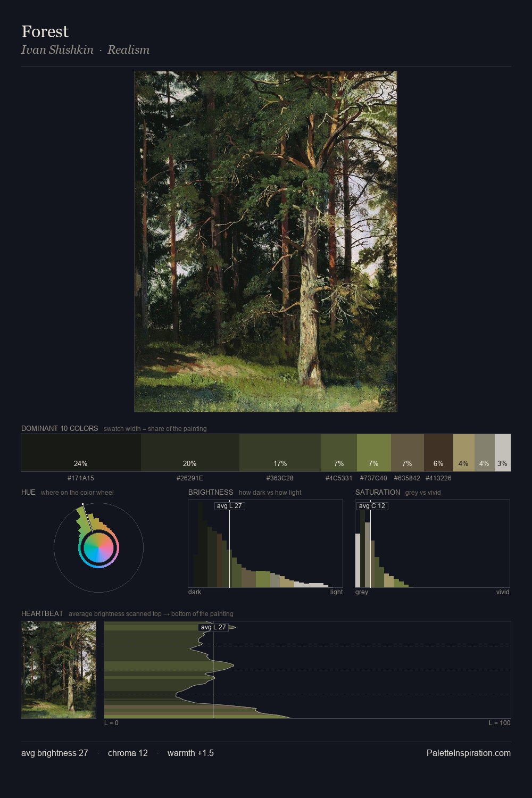Click 'grey vs vivid' caption
The height and width of the screenshot is (798, 532).
[x=423, y=493]
